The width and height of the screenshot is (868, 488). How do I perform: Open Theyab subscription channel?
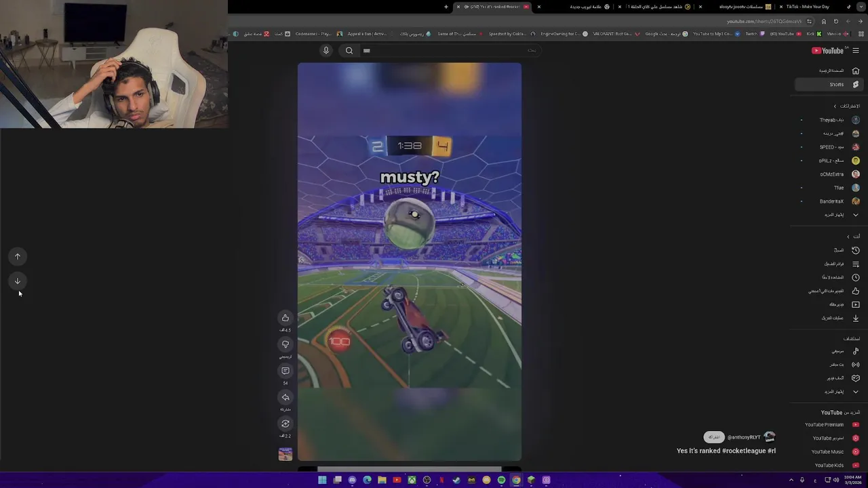[829, 120]
